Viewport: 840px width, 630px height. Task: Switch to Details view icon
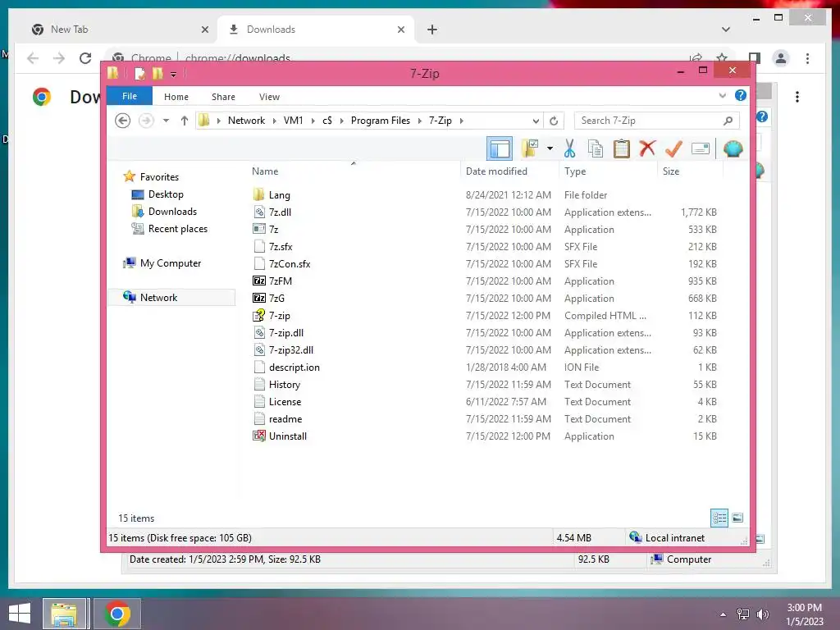click(719, 518)
